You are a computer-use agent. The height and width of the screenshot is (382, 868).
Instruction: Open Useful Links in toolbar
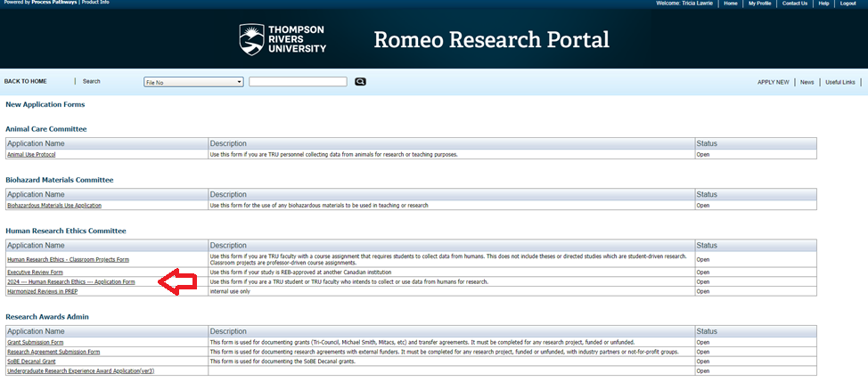click(839, 82)
